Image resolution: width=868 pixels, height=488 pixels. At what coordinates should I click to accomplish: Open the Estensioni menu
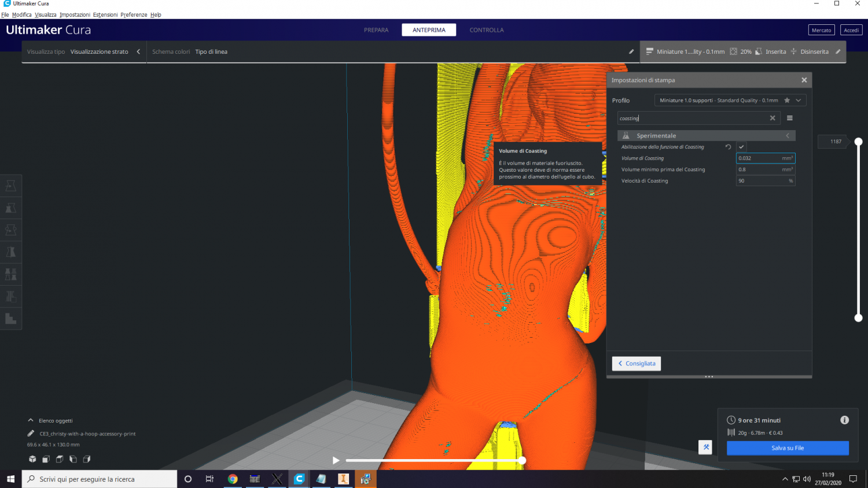pos(105,14)
